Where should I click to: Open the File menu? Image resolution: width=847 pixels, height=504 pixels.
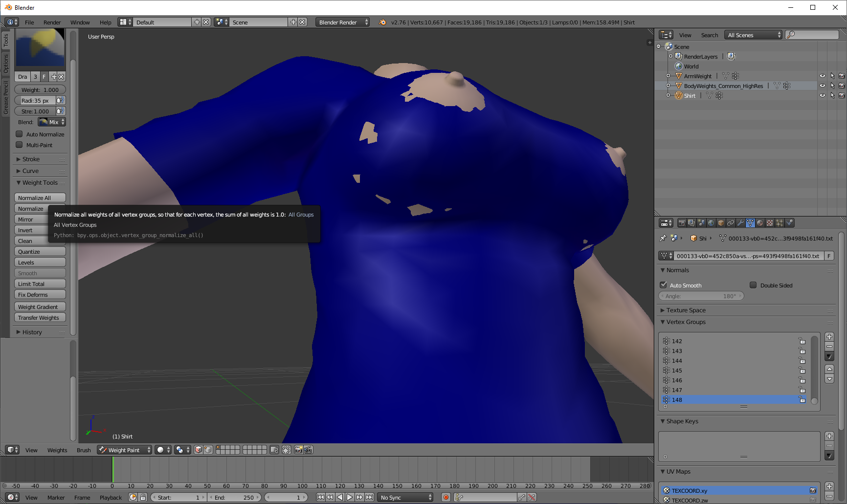tap(29, 22)
